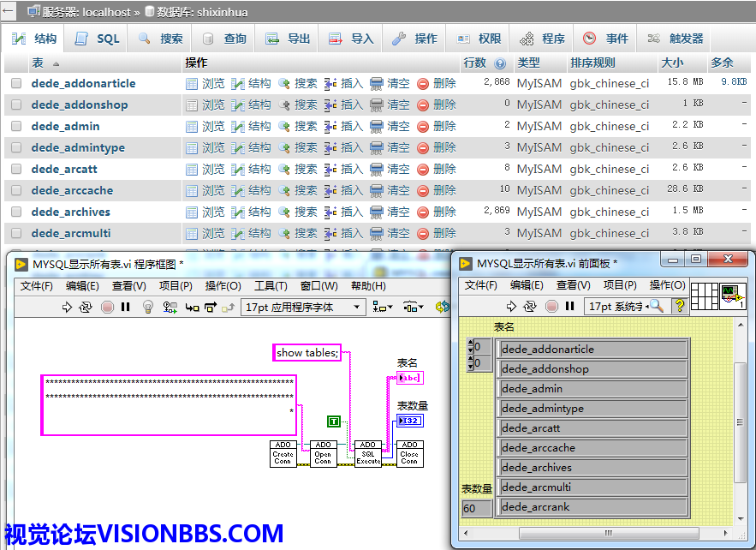The image size is (756, 550).
Task: Open the 17pt system font dropdown on front panel
Action: [x=615, y=306]
